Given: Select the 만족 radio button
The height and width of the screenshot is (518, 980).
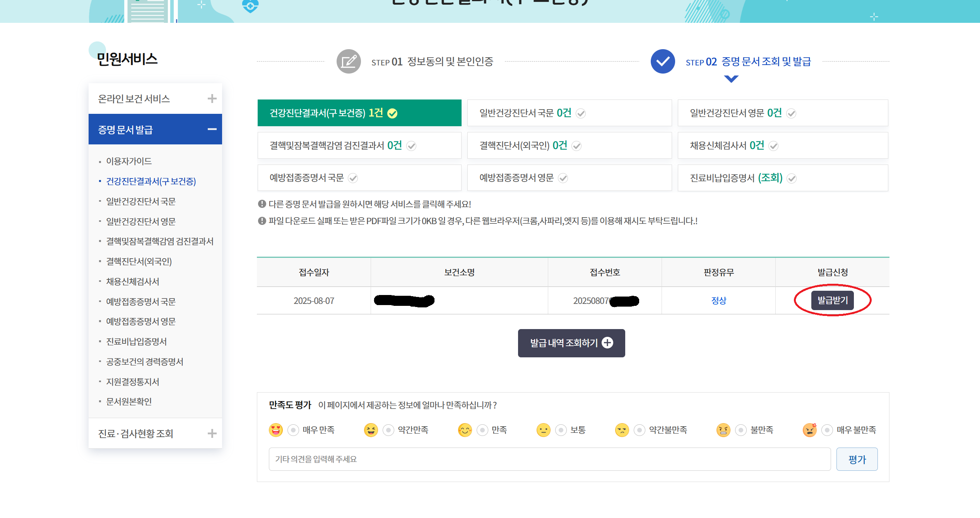Looking at the screenshot, I should [482, 430].
